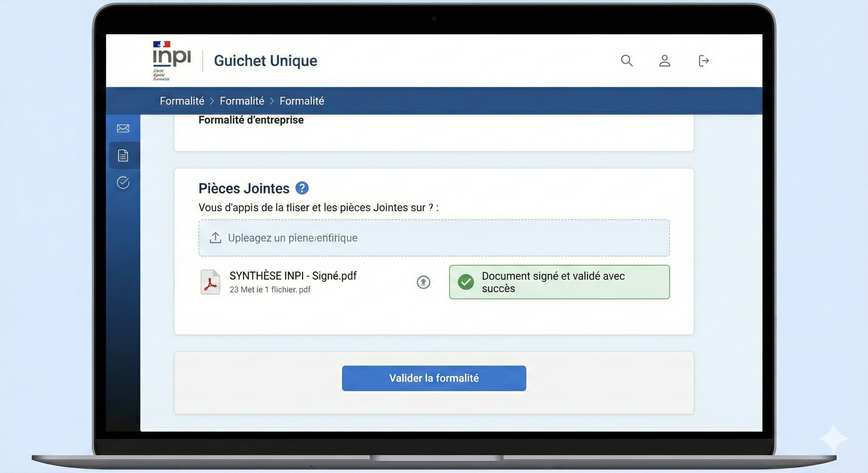Image resolution: width=868 pixels, height=473 pixels.
Task: Click the search magnifier icon in header
Action: [x=626, y=61]
